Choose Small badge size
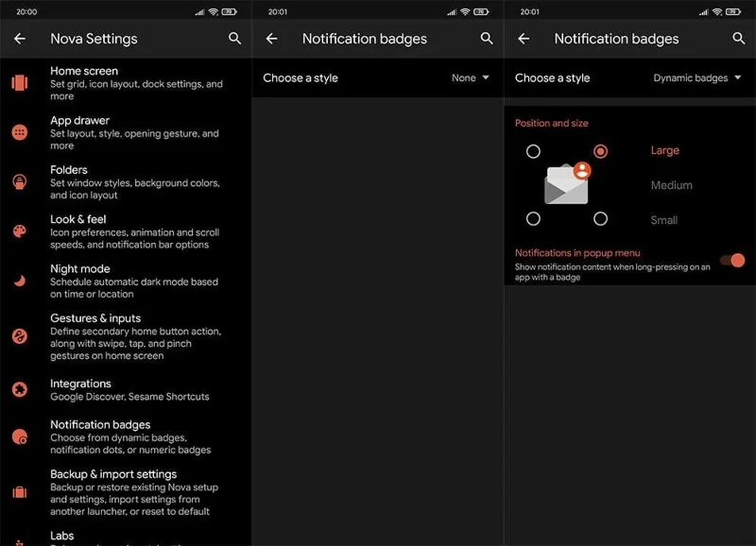Viewport: 756px width, 546px height. [664, 220]
